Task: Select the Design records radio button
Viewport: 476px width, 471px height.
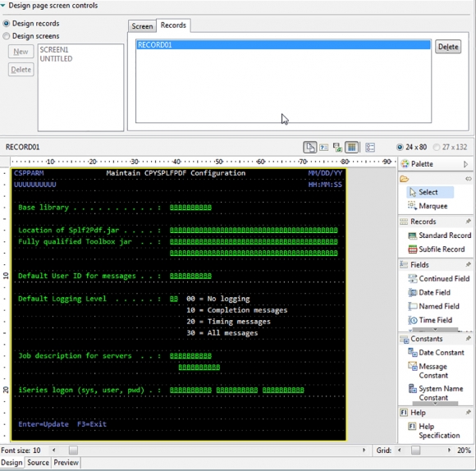Action: (6, 23)
